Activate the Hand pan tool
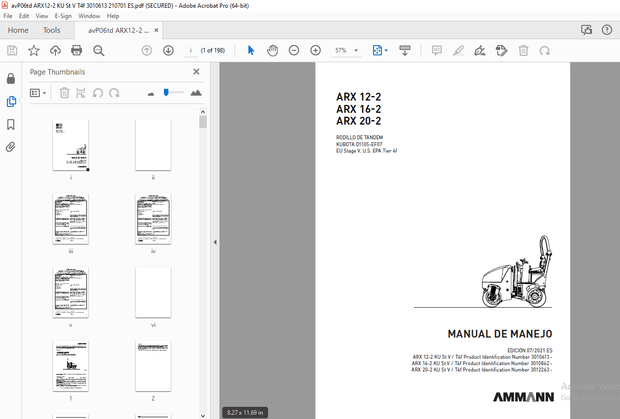 pos(272,51)
